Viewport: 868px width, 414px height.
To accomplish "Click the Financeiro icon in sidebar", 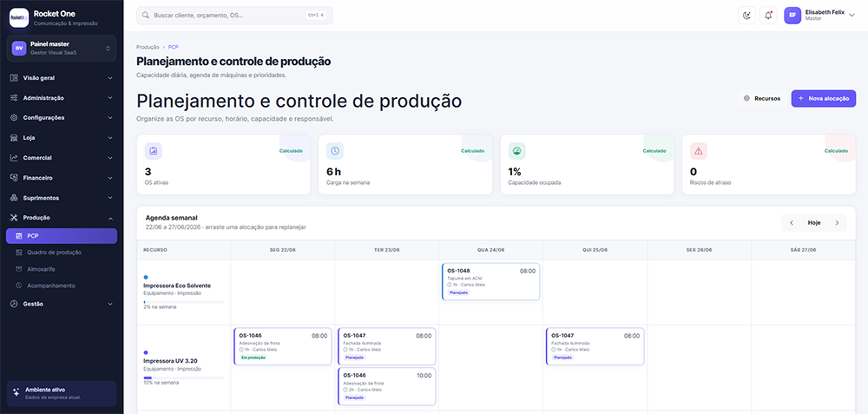I will (x=14, y=178).
